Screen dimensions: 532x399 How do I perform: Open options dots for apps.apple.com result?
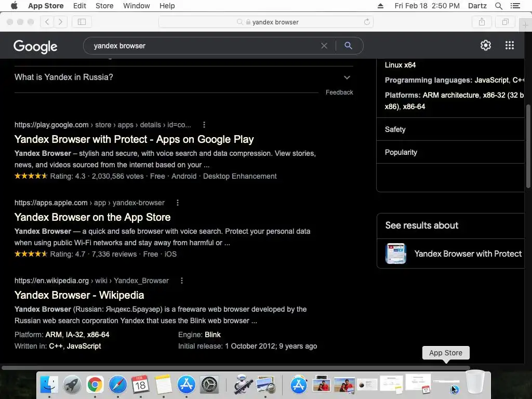[x=178, y=203]
